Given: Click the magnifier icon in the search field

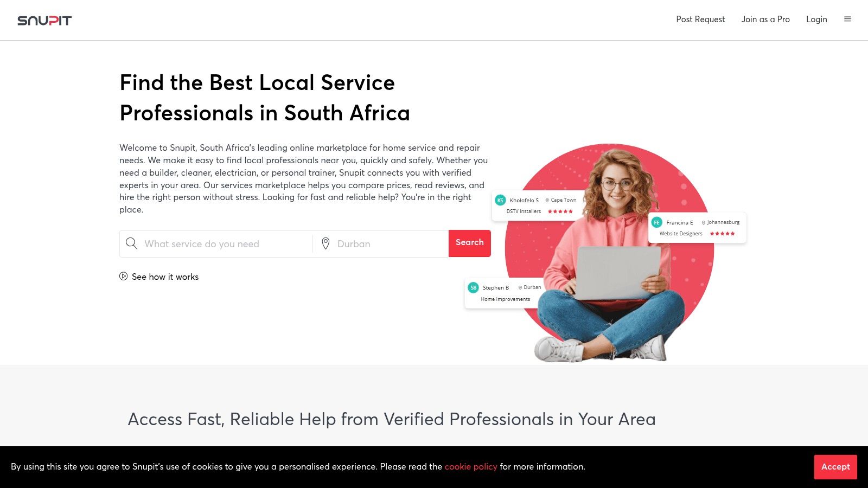Looking at the screenshot, I should tap(131, 243).
